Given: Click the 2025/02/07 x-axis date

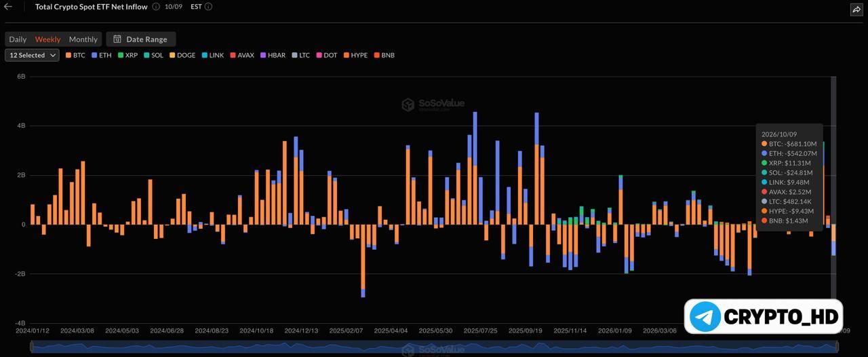Looking at the screenshot, I should [346, 331].
